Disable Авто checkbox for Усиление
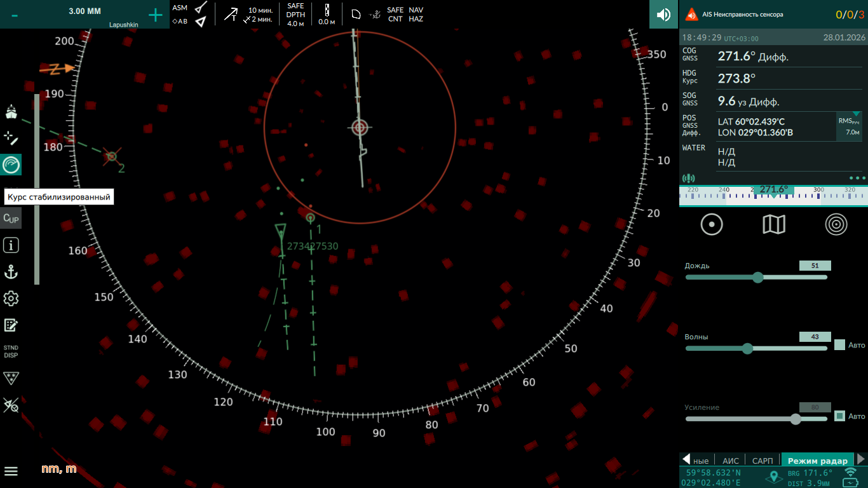Screen dimensions: 868x488 pos(839,416)
